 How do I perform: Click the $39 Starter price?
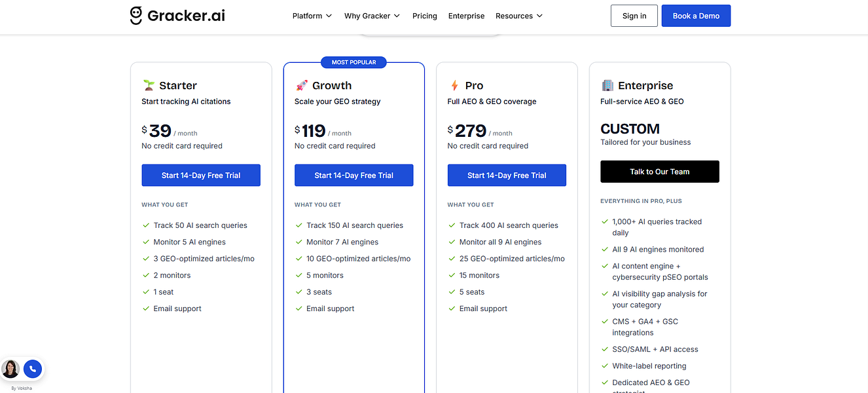pyautogui.click(x=157, y=130)
